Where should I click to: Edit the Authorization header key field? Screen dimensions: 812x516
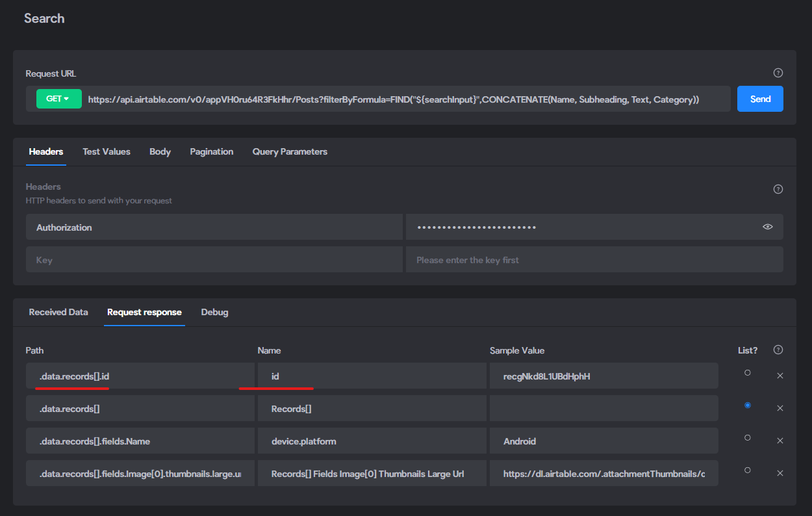coord(214,227)
